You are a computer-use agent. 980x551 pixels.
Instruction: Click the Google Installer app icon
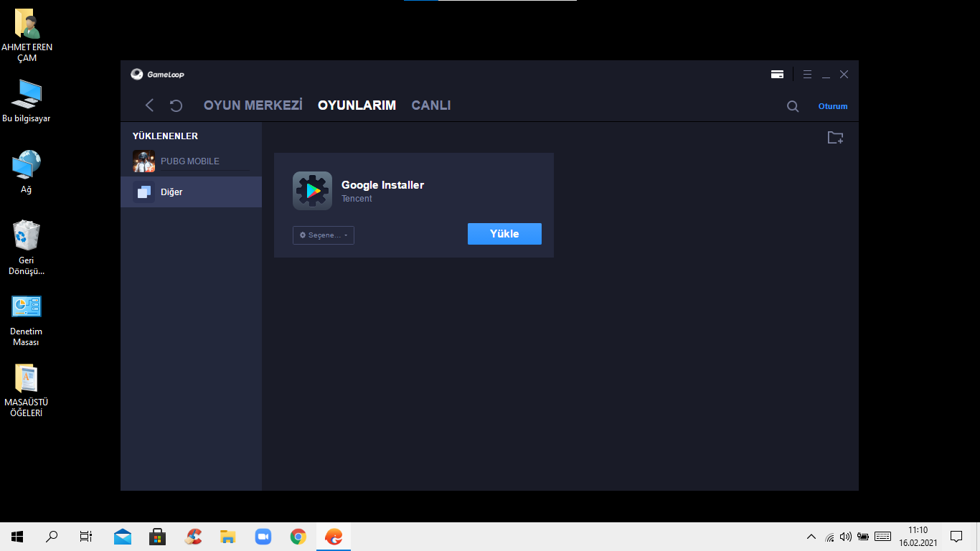(x=312, y=191)
